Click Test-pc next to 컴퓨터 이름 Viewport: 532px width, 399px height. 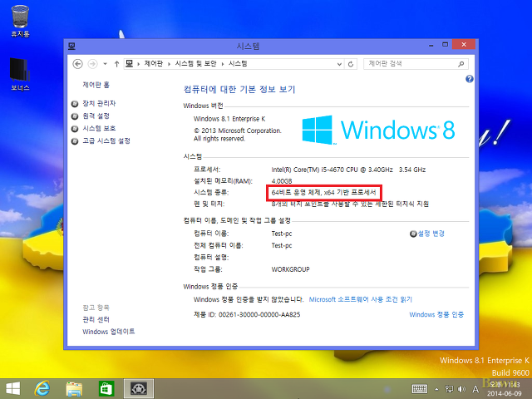(282, 234)
